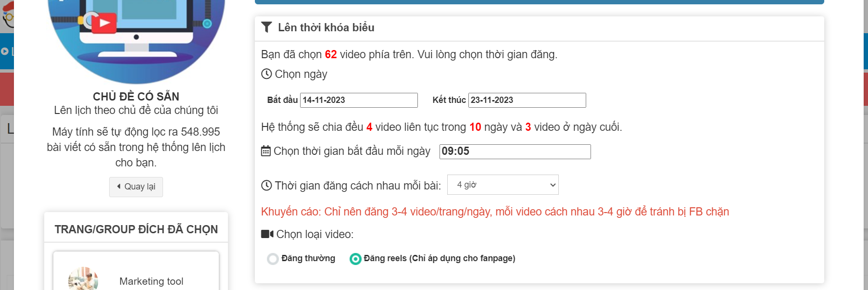
Task: Click the Marketing tool page avatar
Action: point(83,279)
